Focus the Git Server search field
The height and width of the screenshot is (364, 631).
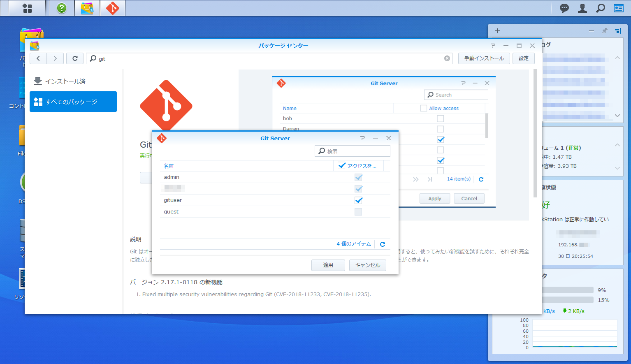point(353,151)
